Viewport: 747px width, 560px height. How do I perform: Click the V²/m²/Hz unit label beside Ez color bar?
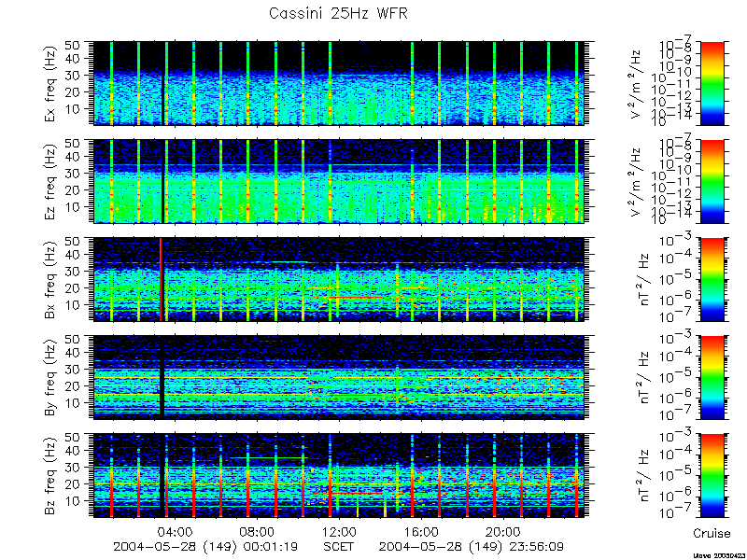pyautogui.click(x=636, y=181)
